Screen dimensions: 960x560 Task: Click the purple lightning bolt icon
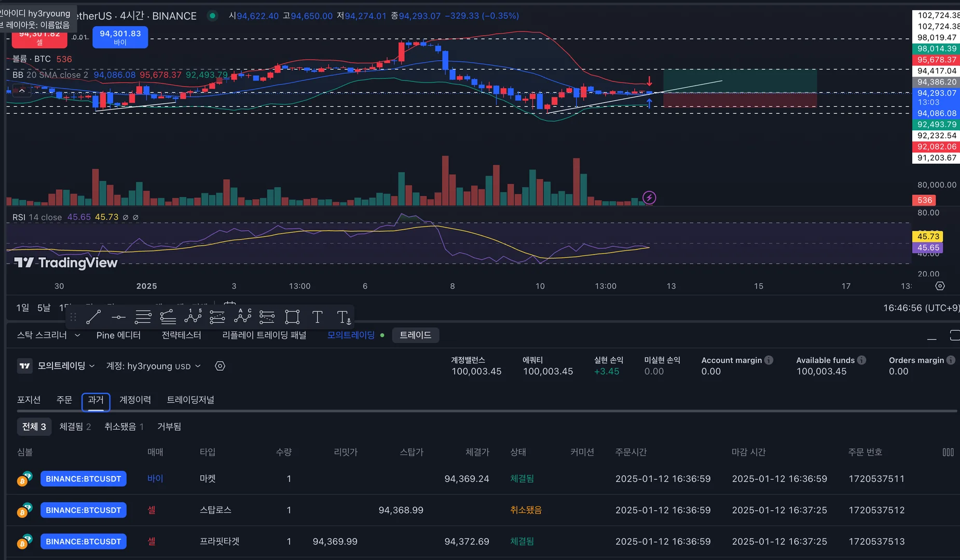coord(649,198)
